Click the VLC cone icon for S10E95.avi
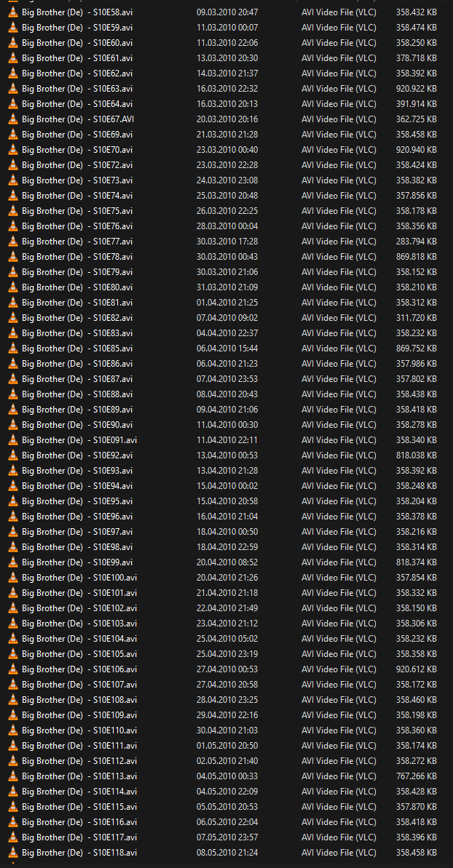The image size is (453, 868). coord(12,501)
